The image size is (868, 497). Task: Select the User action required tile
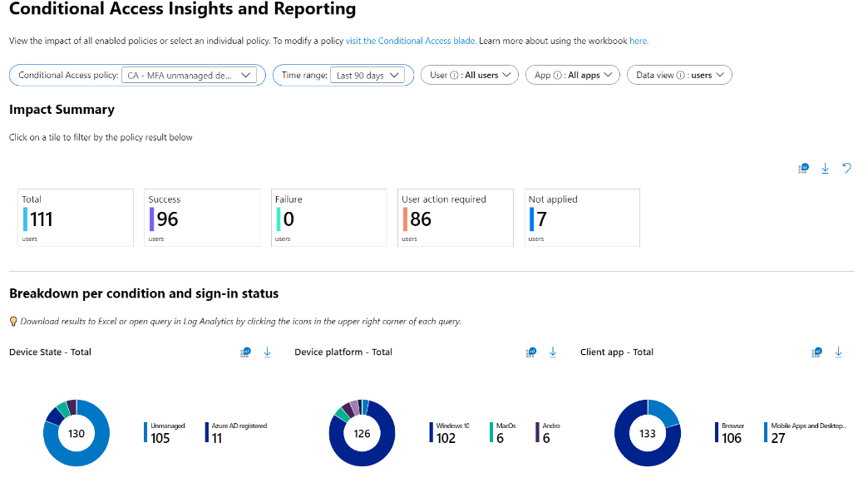tap(450, 218)
